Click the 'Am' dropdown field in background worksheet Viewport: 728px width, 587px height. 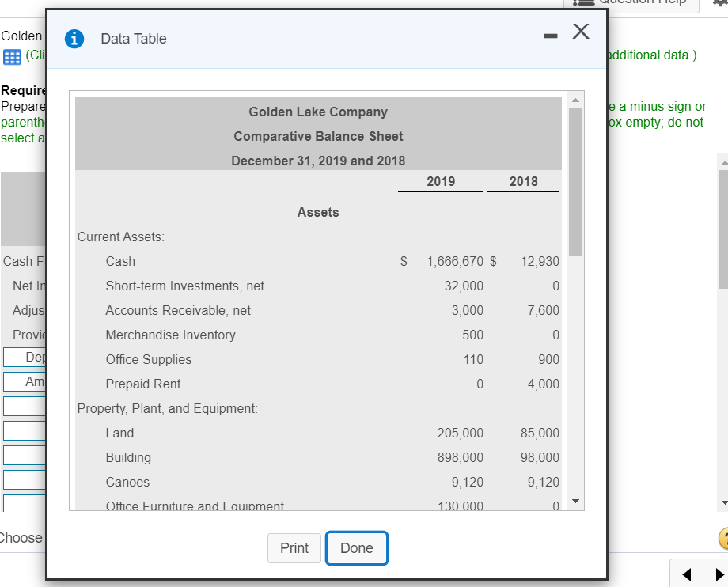coord(25,381)
